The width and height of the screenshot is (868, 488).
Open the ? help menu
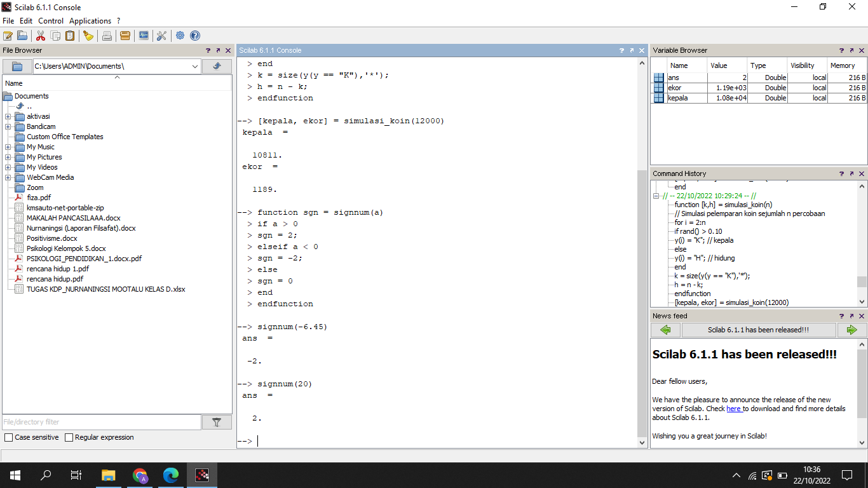(x=118, y=21)
